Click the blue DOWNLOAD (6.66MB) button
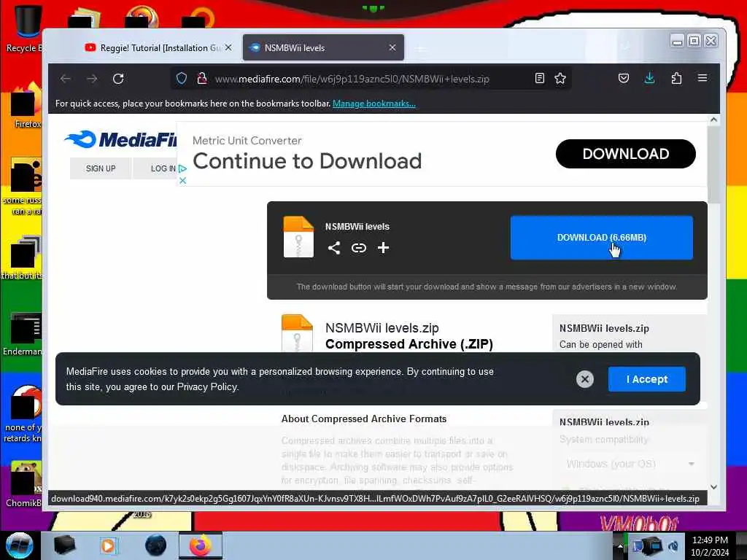This screenshot has height=560, width=747. click(x=601, y=238)
